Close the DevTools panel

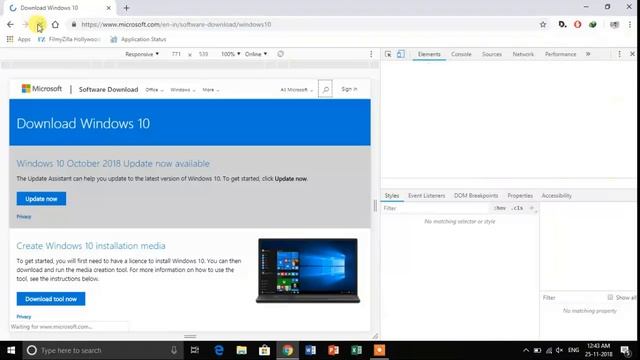point(632,54)
